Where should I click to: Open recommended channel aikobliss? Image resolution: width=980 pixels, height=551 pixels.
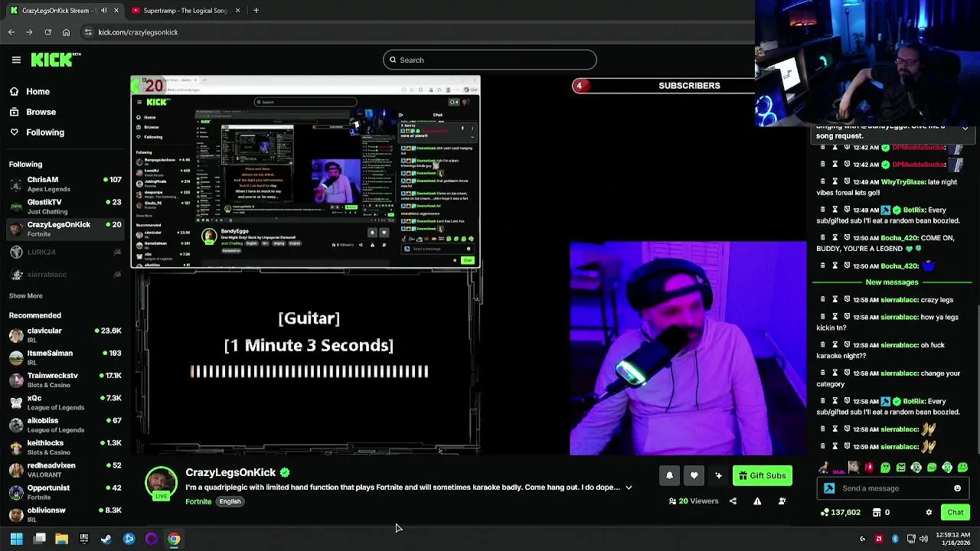pos(65,425)
